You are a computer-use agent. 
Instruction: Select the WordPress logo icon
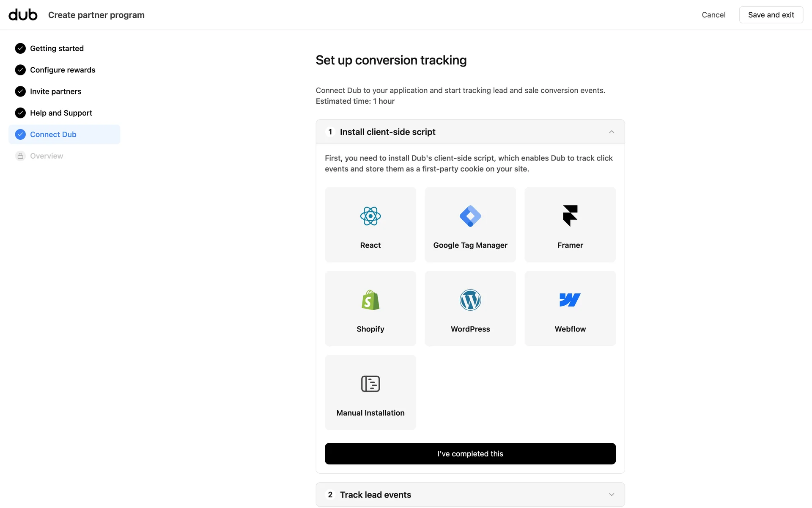pyautogui.click(x=470, y=300)
